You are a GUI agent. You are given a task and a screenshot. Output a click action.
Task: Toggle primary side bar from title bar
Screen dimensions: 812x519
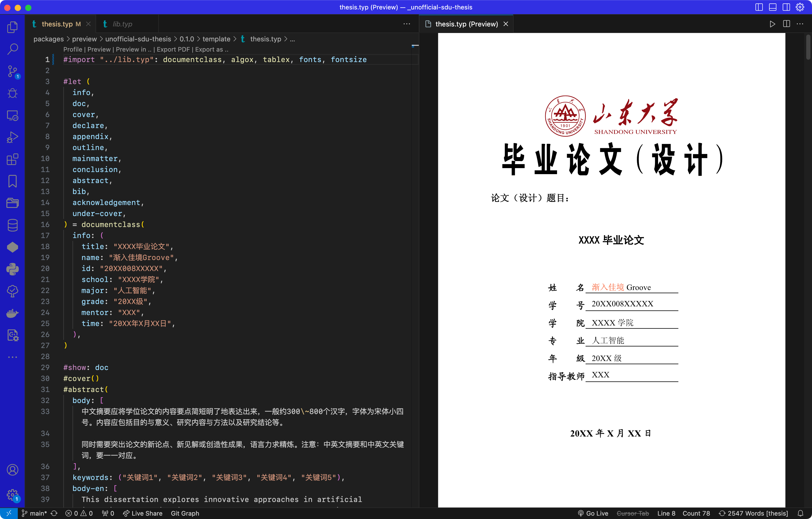(759, 7)
